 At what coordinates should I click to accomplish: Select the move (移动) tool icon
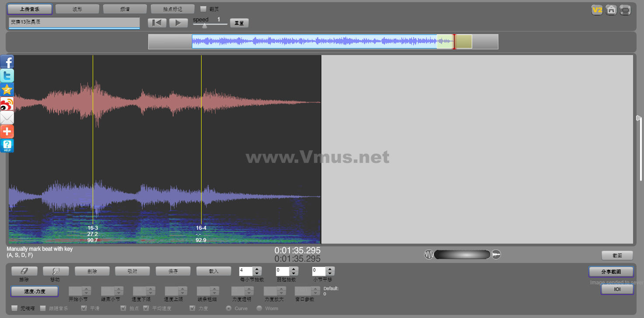pyautogui.click(x=56, y=271)
